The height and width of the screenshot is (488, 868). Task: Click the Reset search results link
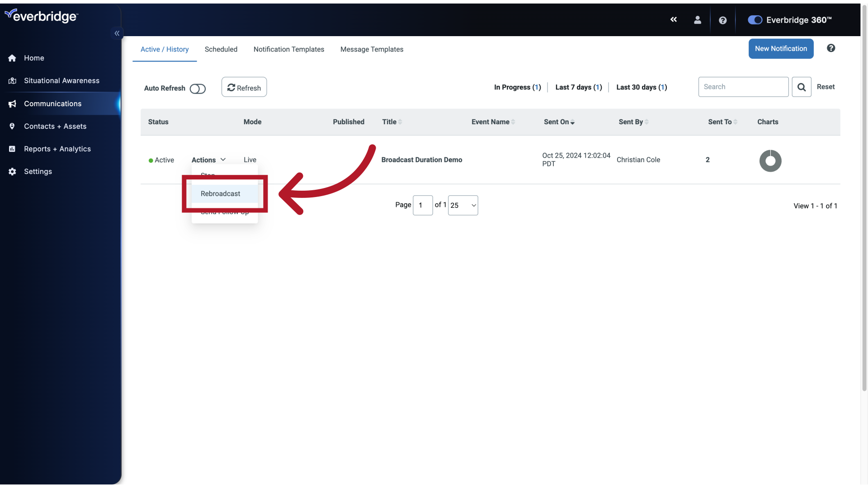coord(825,86)
